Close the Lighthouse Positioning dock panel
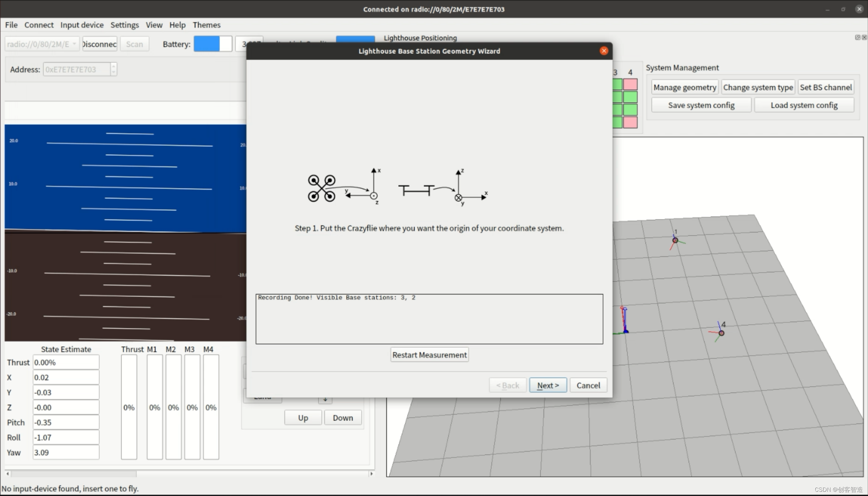 pos(864,37)
